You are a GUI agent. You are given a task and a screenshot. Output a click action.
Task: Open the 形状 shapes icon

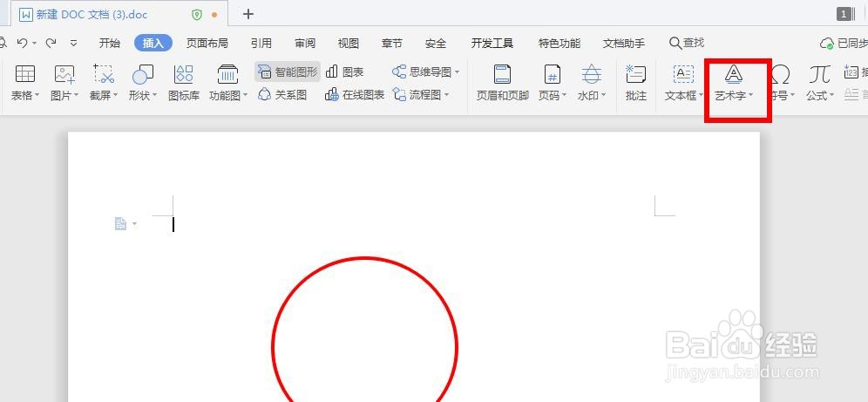click(143, 74)
